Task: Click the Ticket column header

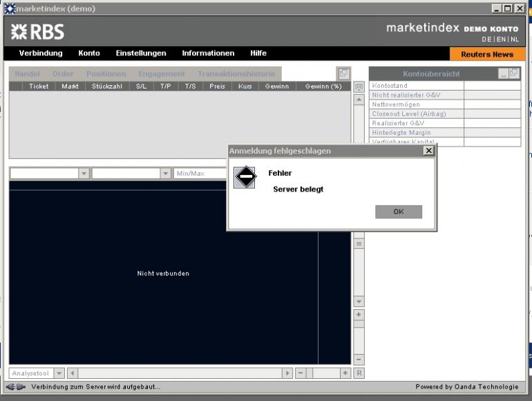Action: coord(39,86)
